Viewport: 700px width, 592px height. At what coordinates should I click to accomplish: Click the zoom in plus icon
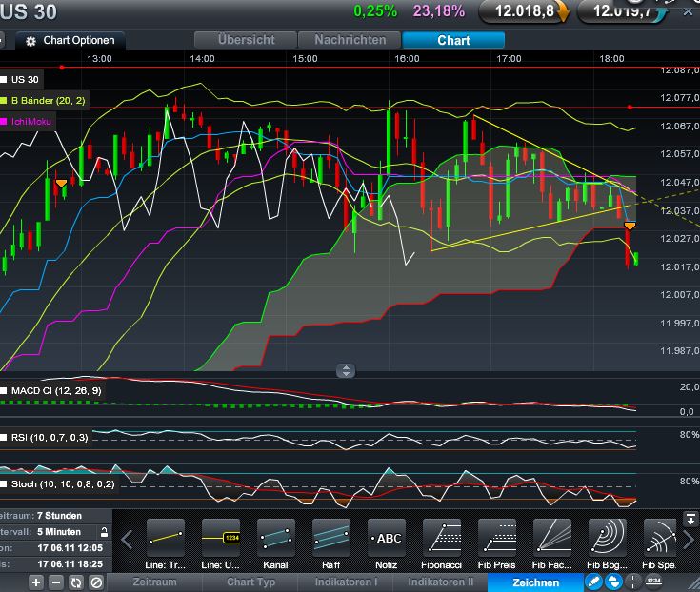pos(36,582)
